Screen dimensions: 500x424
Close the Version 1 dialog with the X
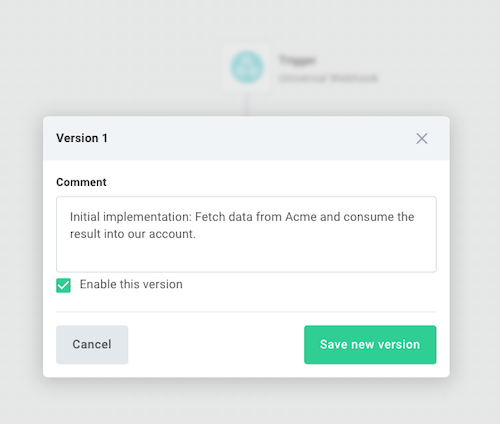point(422,138)
